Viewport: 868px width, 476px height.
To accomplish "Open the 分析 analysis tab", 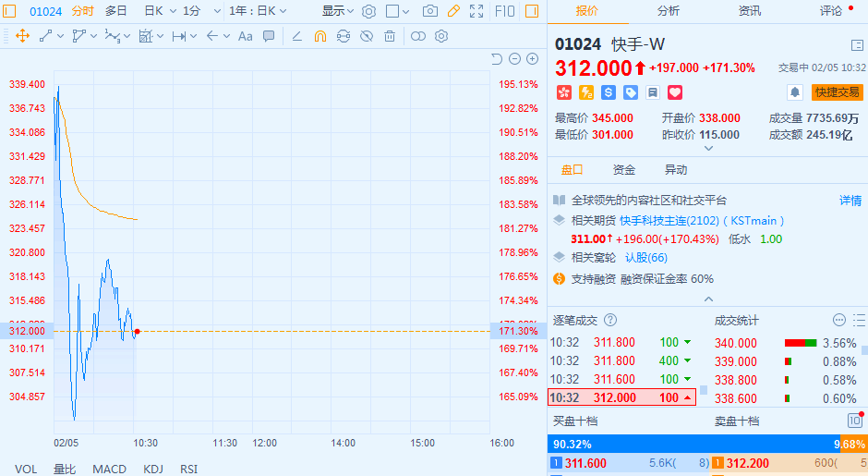I will click(x=669, y=11).
